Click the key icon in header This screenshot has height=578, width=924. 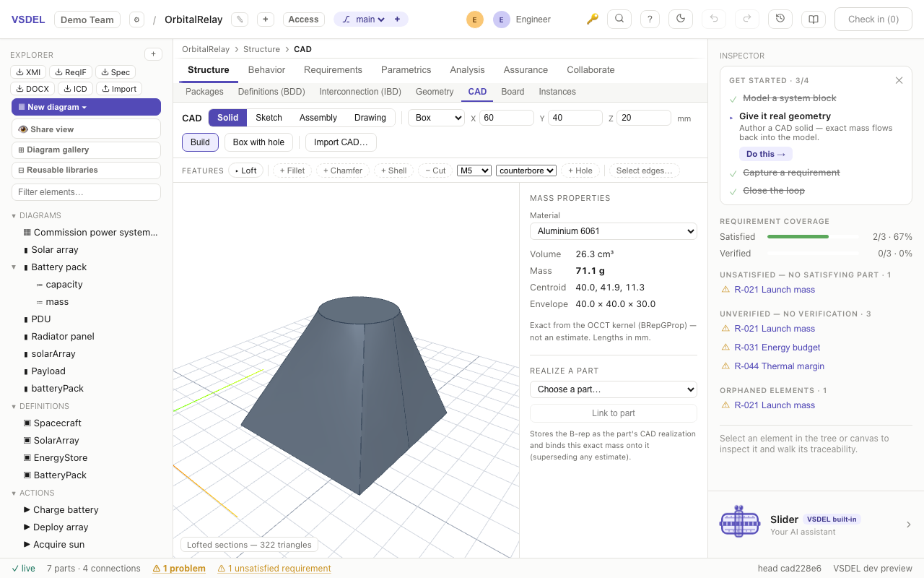click(x=593, y=20)
